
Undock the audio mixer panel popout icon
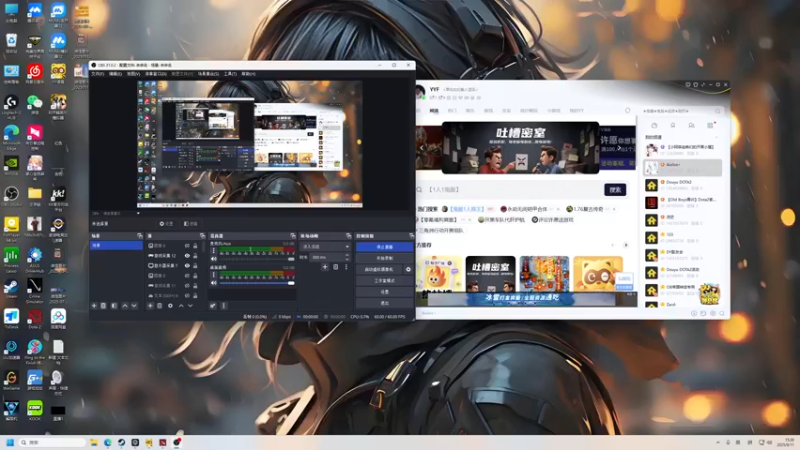click(x=292, y=236)
